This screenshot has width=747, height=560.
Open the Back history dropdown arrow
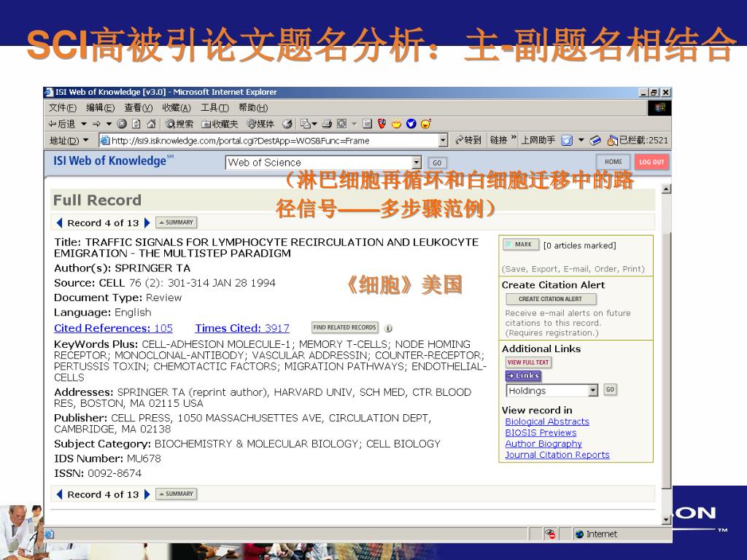[x=84, y=124]
